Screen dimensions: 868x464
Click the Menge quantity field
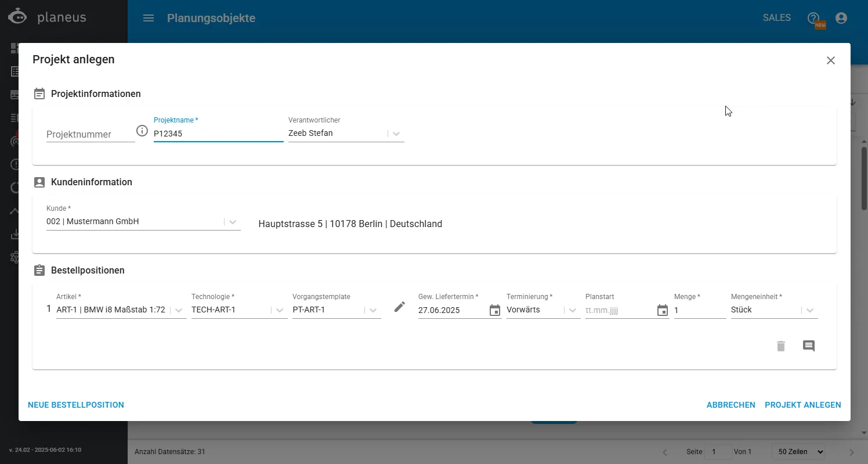(700, 310)
